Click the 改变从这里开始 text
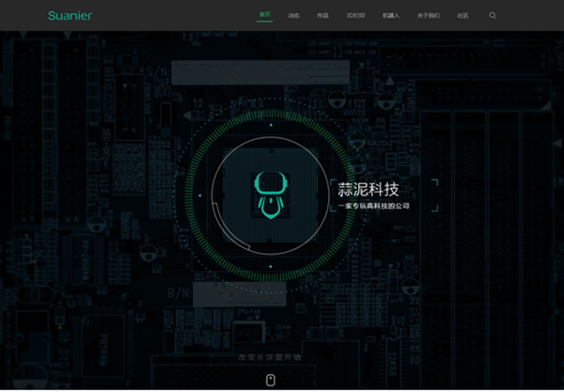 tap(270, 358)
